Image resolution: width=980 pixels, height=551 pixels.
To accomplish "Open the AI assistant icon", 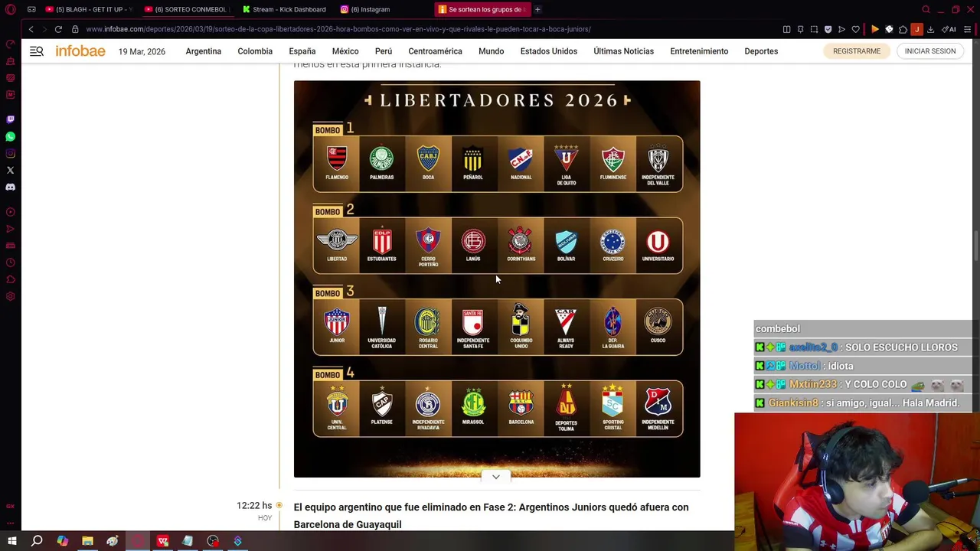I will 949,29.
